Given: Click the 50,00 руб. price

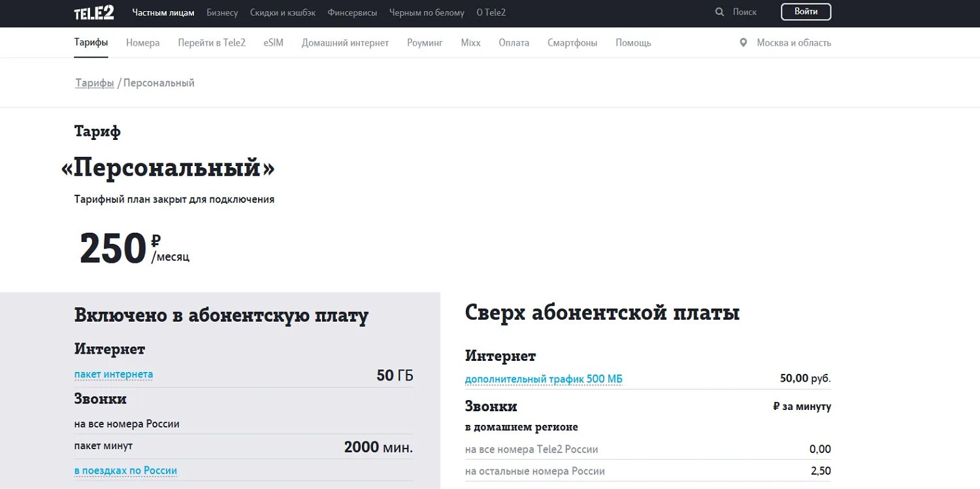Looking at the screenshot, I should [x=805, y=379].
